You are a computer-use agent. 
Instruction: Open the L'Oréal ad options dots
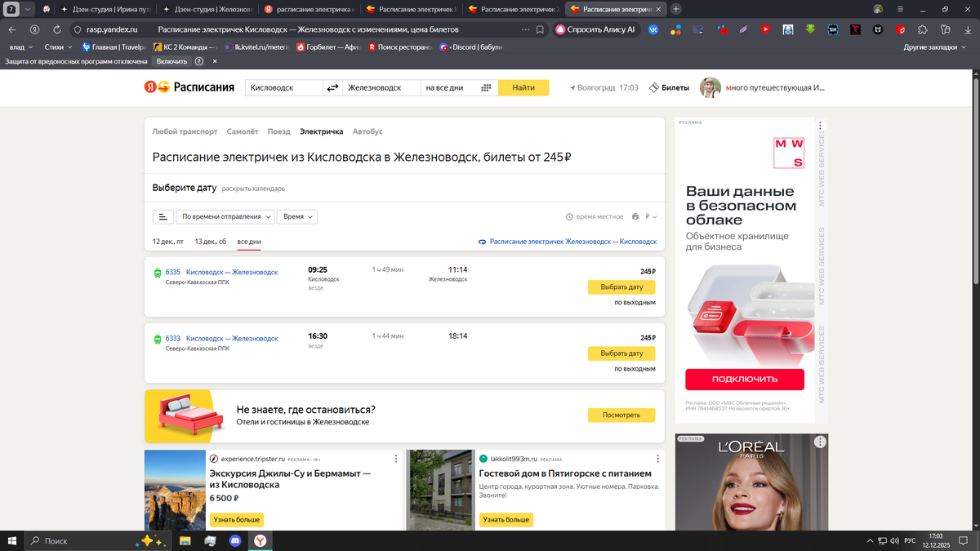[x=820, y=442]
